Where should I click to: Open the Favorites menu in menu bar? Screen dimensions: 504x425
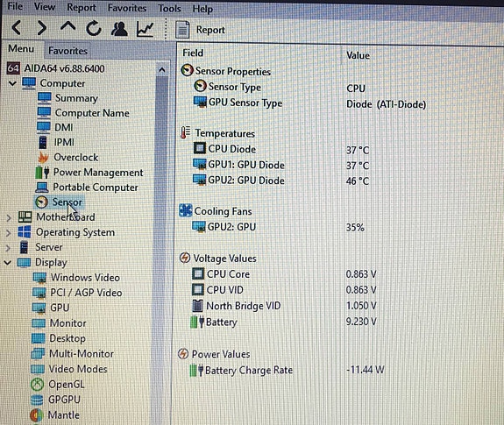coord(127,8)
